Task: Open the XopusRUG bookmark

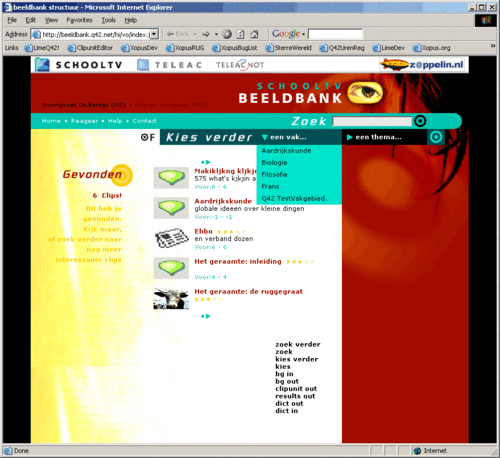Action: point(185,48)
